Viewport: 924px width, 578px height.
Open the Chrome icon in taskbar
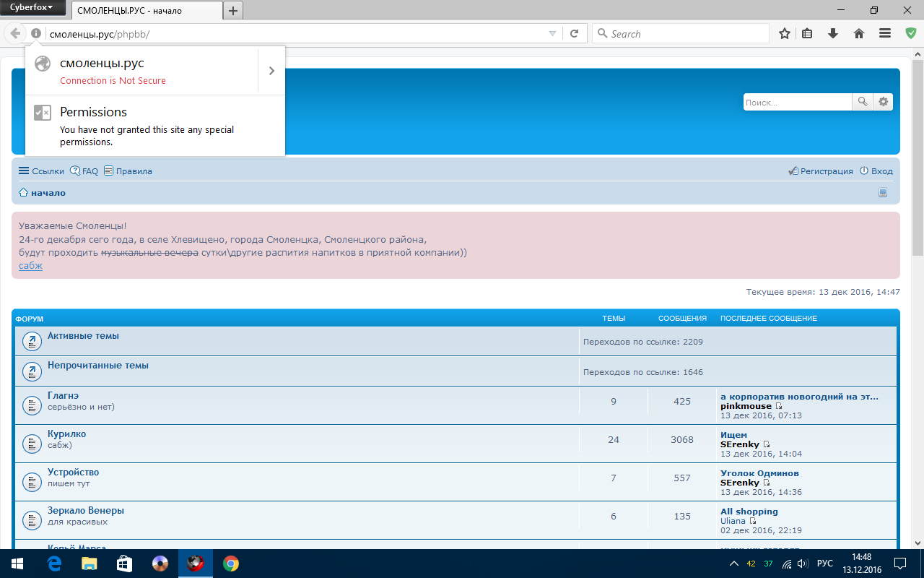(231, 564)
